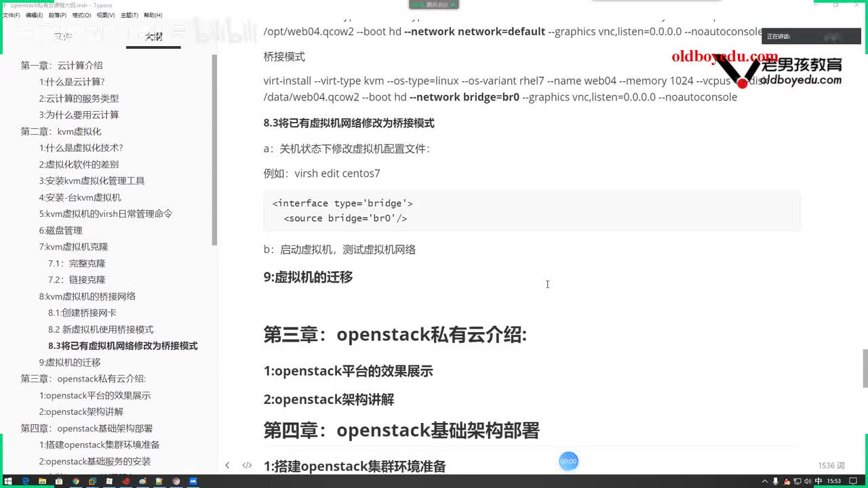The width and height of the screenshot is (868, 488).
Task: Go to outline item 第二章：kvm虚拟化
Action: coord(61,131)
